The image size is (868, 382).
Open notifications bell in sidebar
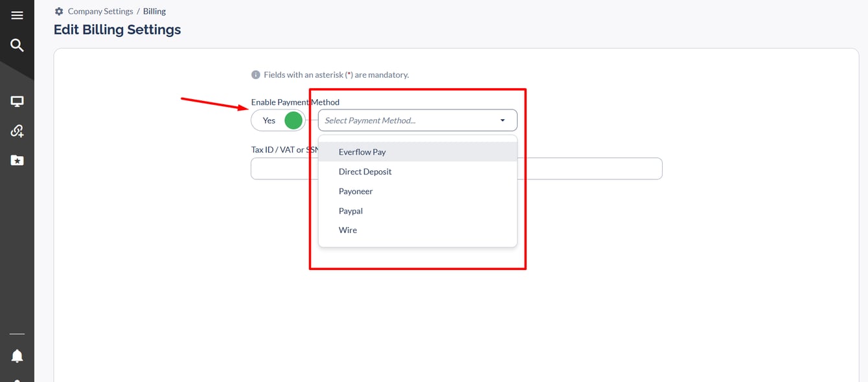point(17,355)
